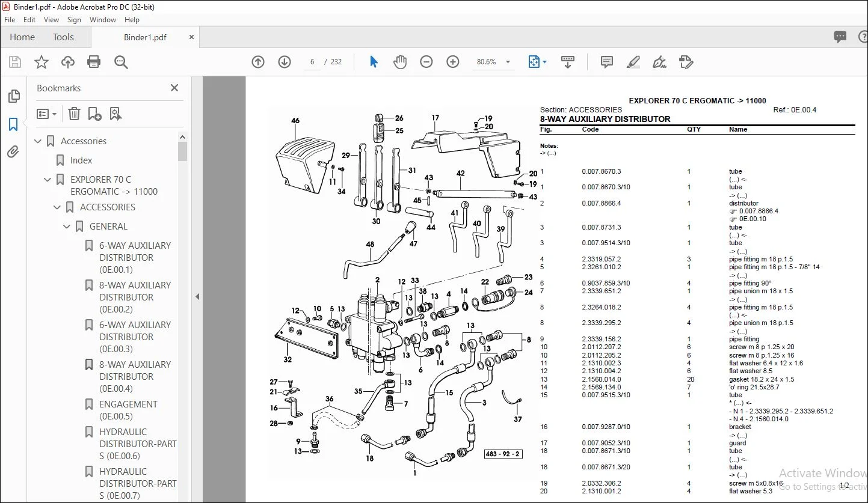This screenshot has height=503, width=868.
Task: Click the 0E.00.10 cross-reference link
Action: [753, 219]
